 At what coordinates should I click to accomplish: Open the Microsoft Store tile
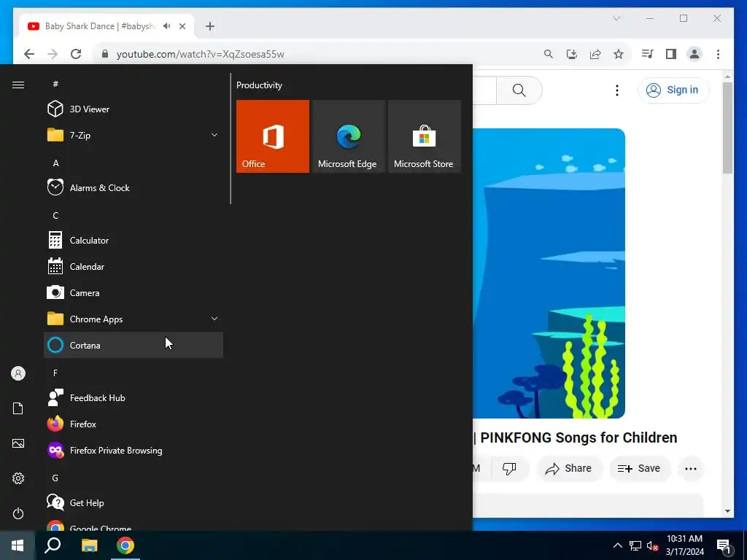point(425,136)
